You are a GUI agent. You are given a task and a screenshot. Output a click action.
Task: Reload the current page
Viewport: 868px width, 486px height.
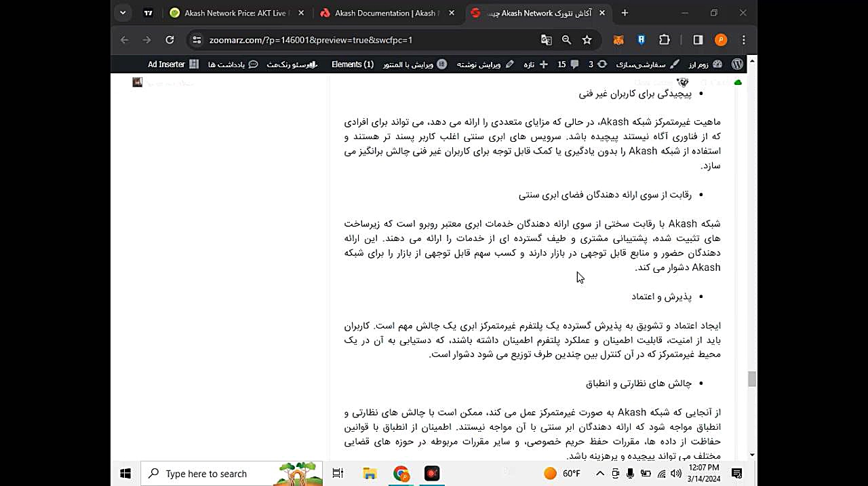(170, 40)
